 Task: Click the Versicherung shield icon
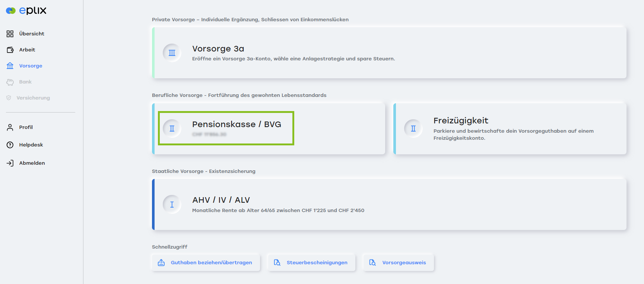[9, 98]
